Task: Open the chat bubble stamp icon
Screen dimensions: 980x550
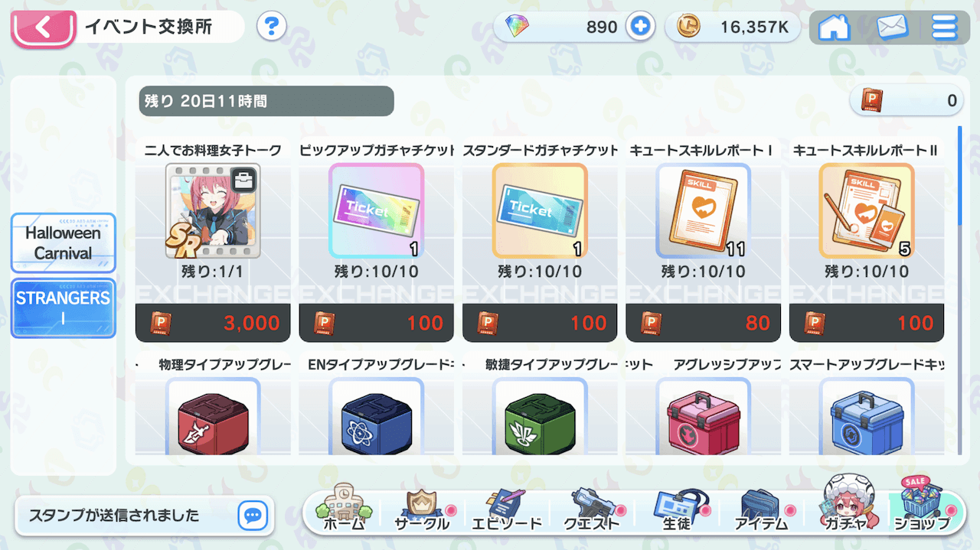Action: pyautogui.click(x=252, y=516)
